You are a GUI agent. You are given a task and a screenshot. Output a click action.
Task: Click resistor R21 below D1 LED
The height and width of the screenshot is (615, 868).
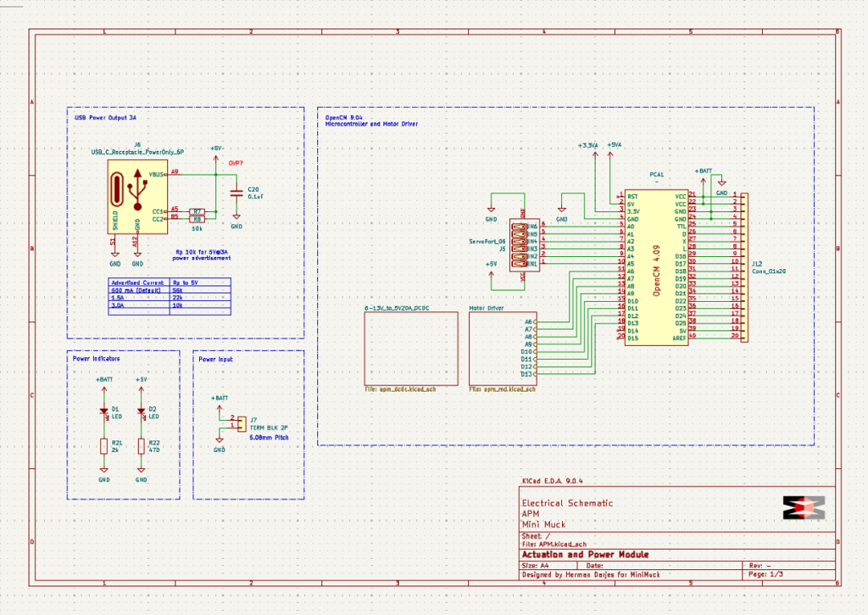coord(104,446)
